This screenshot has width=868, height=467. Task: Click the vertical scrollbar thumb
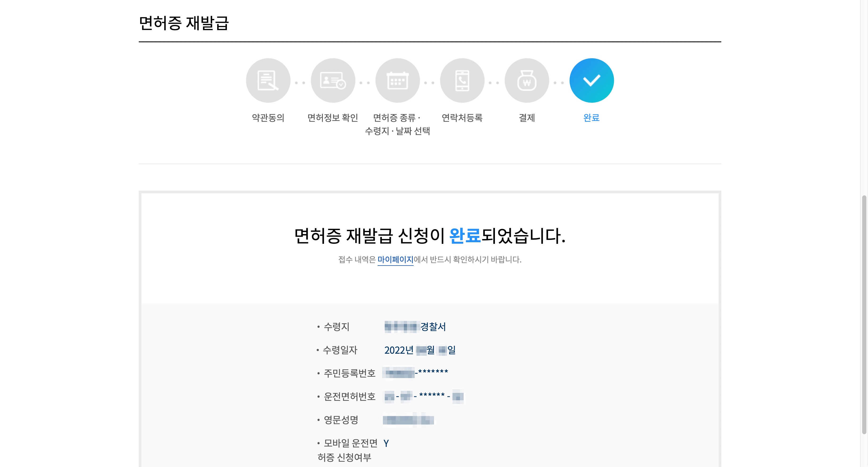click(863, 313)
